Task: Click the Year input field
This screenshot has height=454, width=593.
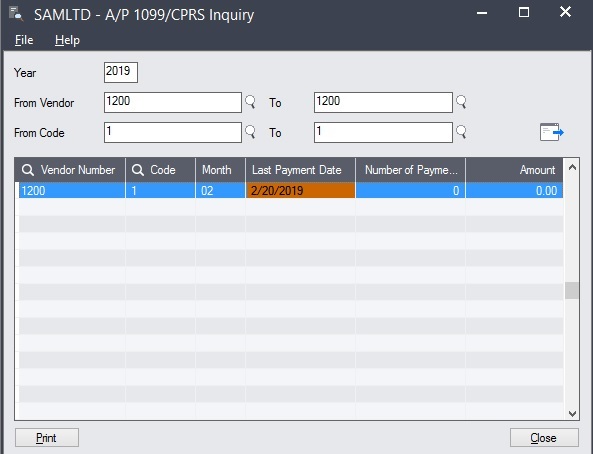Action: [x=121, y=72]
